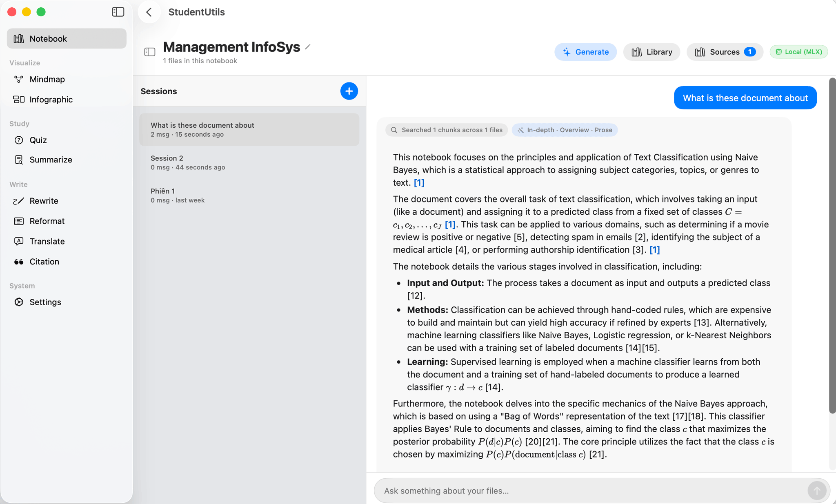Open citation [1] after the class set formula

tap(450, 224)
